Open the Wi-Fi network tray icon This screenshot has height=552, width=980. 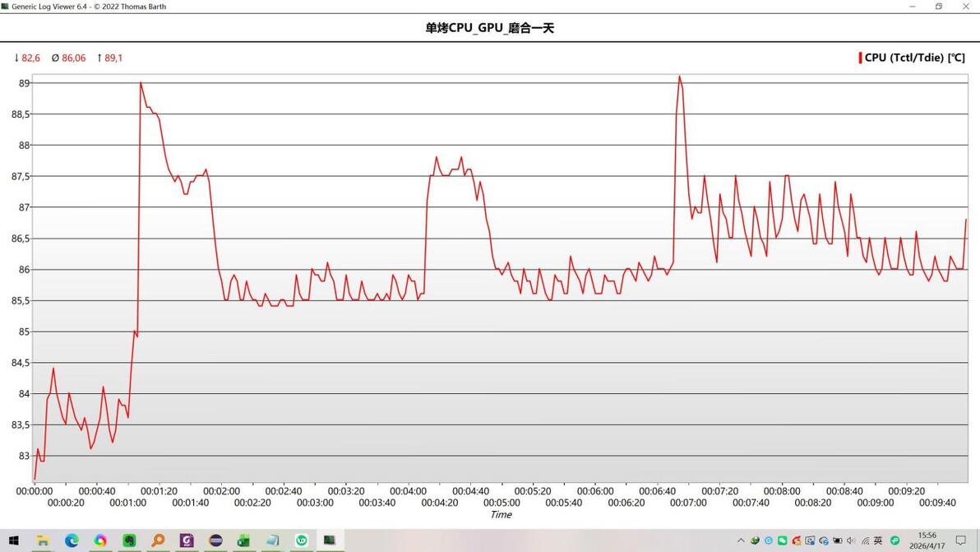[865, 540]
